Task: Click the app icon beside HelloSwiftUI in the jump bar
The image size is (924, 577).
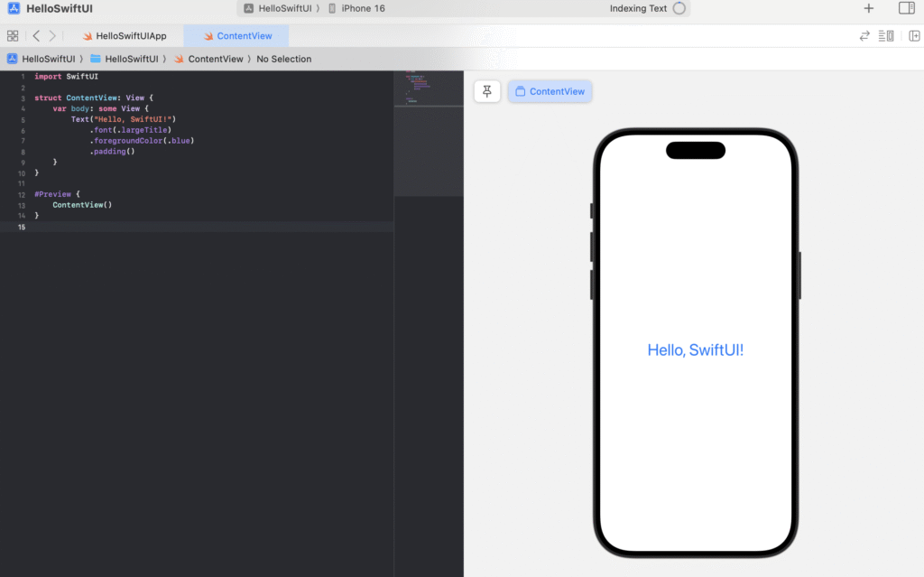Action: [x=12, y=59]
